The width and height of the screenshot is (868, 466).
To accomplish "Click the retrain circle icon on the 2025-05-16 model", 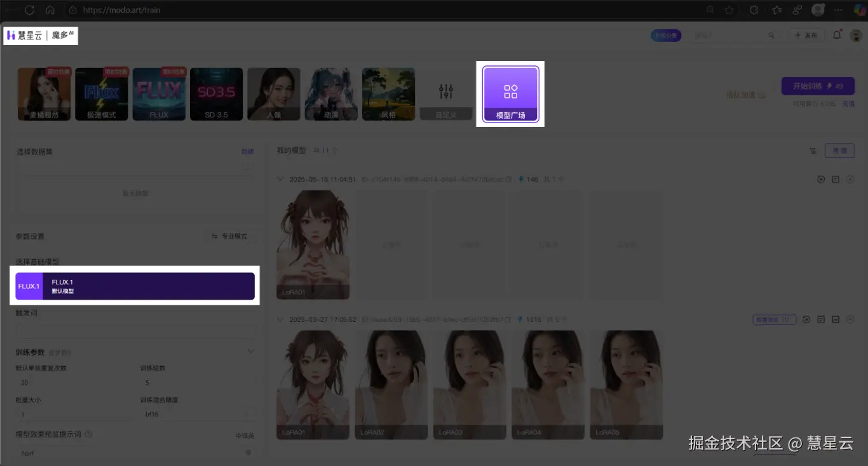I will [821, 179].
